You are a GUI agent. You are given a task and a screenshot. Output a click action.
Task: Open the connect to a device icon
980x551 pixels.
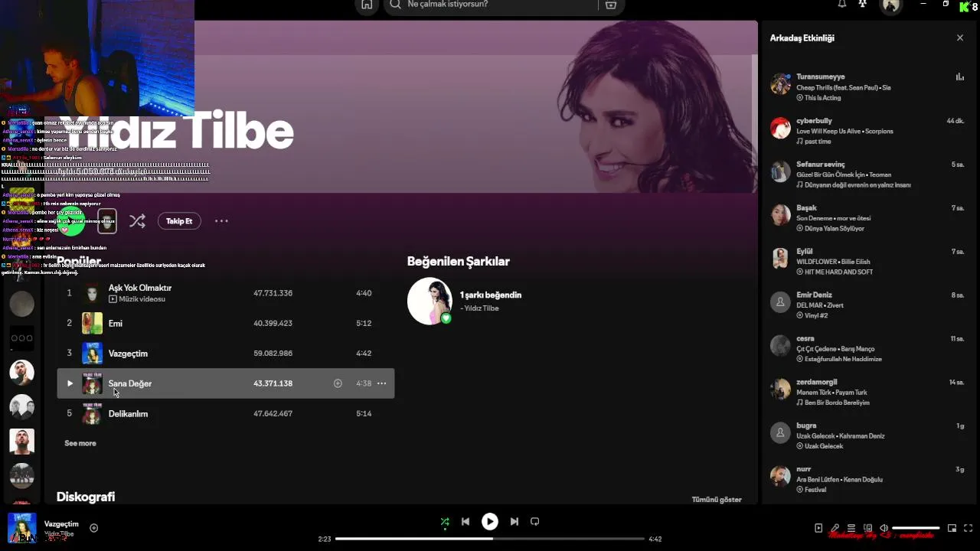pyautogui.click(x=867, y=528)
